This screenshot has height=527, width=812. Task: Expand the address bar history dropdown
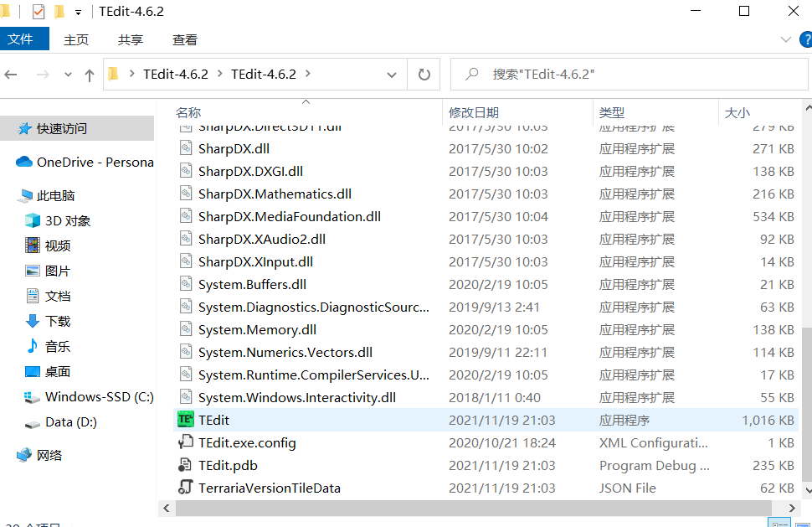point(391,75)
